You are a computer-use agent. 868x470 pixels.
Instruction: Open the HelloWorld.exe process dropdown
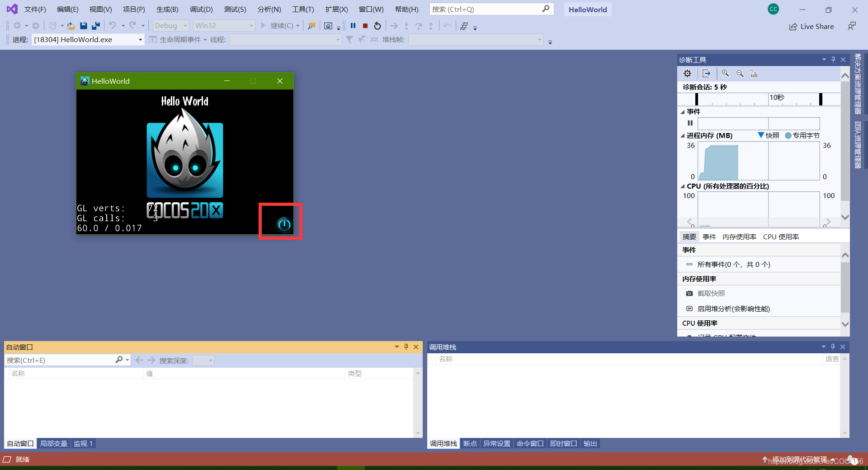coord(139,39)
